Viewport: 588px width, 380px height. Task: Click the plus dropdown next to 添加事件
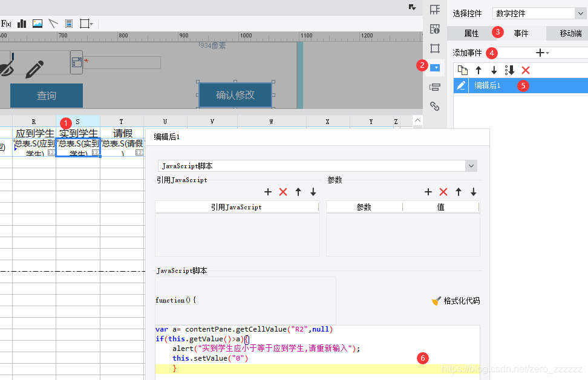542,53
